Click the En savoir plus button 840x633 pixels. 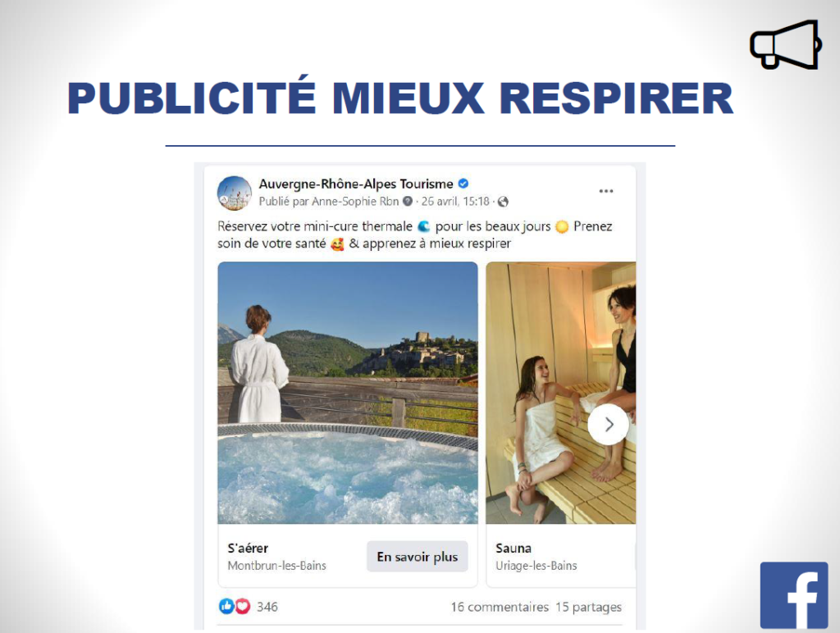point(418,557)
